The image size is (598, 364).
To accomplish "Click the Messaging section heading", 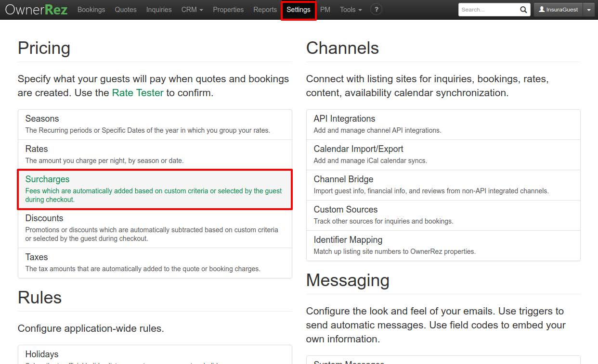I will coord(348,280).
